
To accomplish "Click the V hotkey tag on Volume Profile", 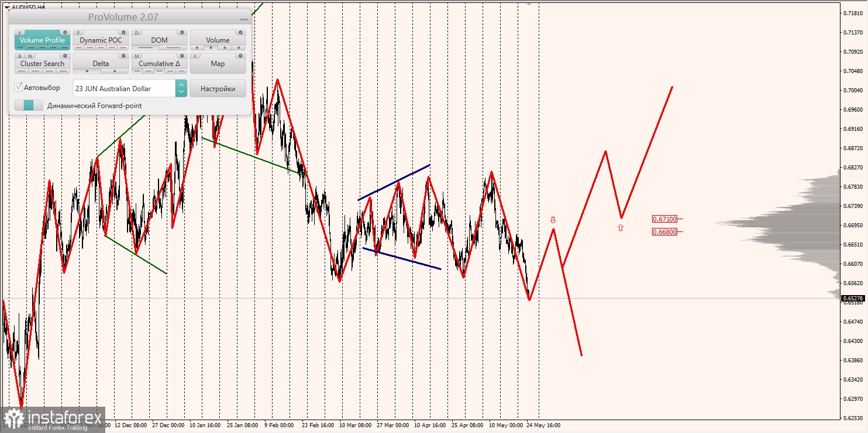I will (x=20, y=33).
